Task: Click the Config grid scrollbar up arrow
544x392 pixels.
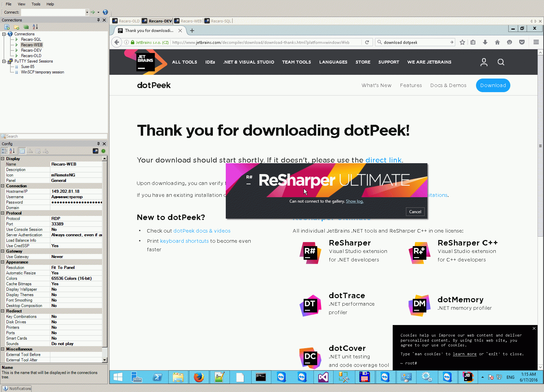Action: click(104, 158)
